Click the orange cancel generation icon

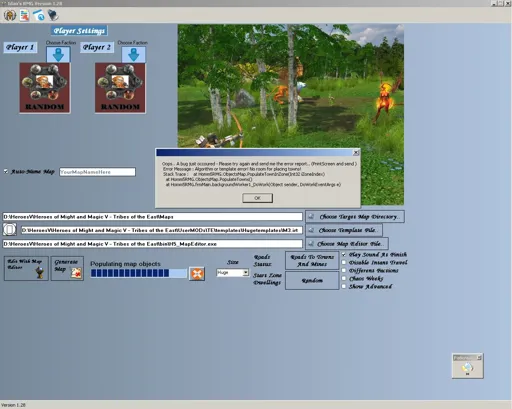(197, 274)
